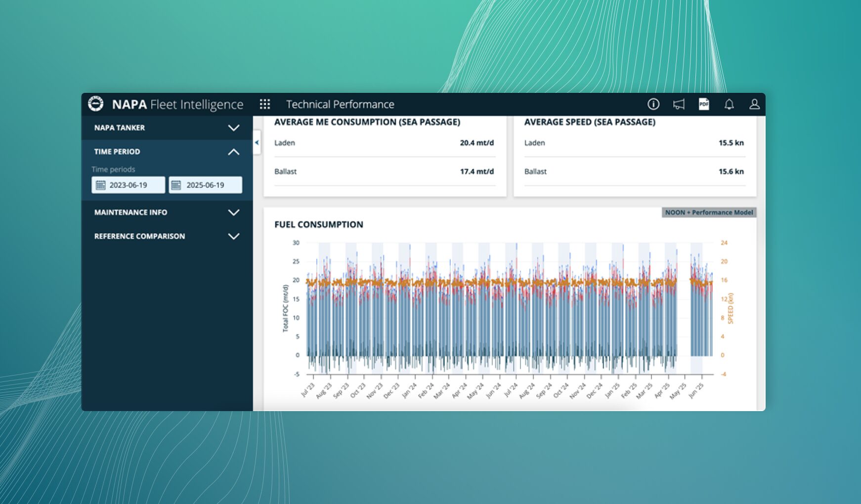Viewport: 861px width, 504px height.
Task: Click the NOON + Performance Model badge
Action: [708, 212]
